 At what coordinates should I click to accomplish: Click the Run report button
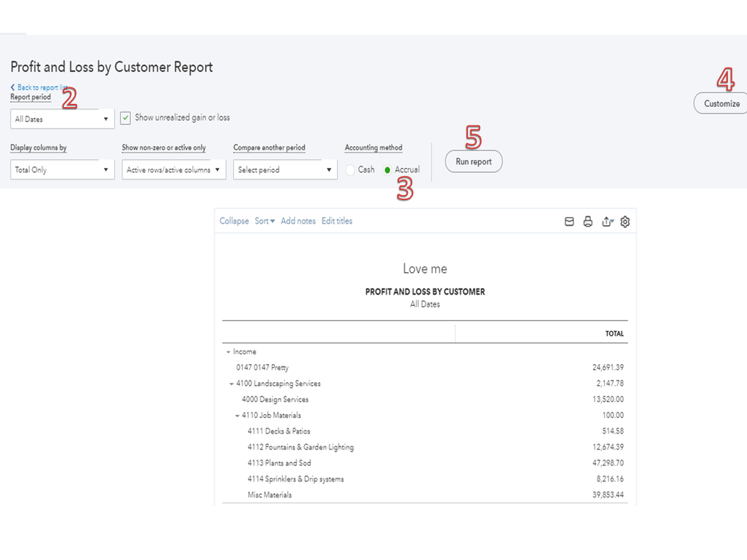473,161
